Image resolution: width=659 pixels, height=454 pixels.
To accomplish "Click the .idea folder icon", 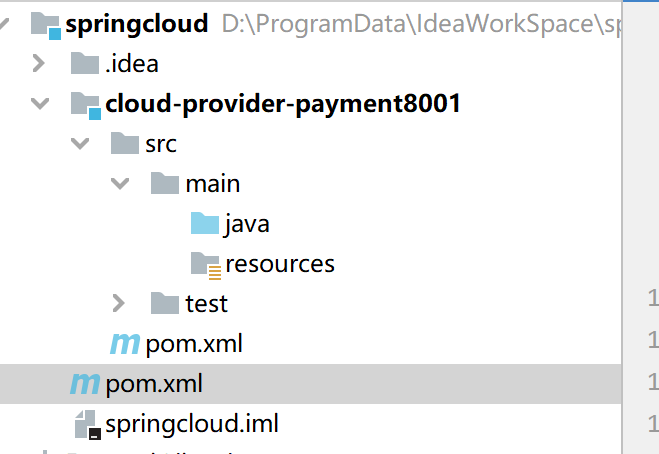I will pos(85,63).
